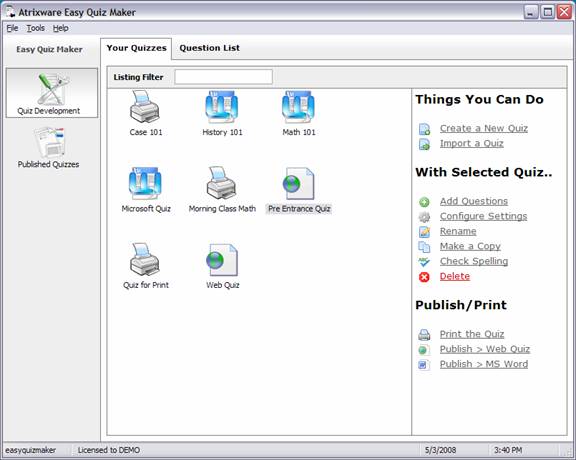
Task: Maximize the Easy Quiz Maker window
Action: point(547,12)
